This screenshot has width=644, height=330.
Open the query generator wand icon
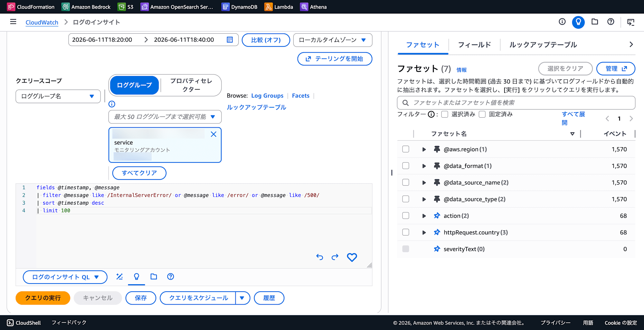coord(119,277)
